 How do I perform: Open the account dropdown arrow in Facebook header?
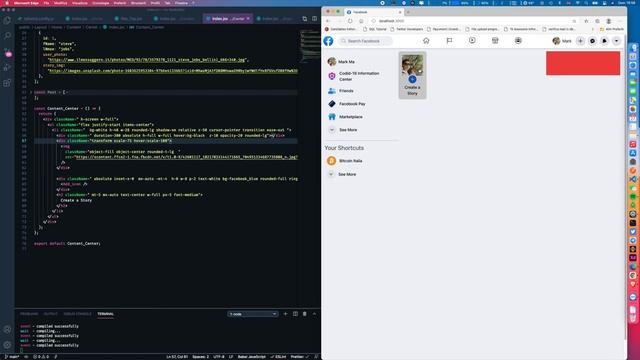click(616, 41)
